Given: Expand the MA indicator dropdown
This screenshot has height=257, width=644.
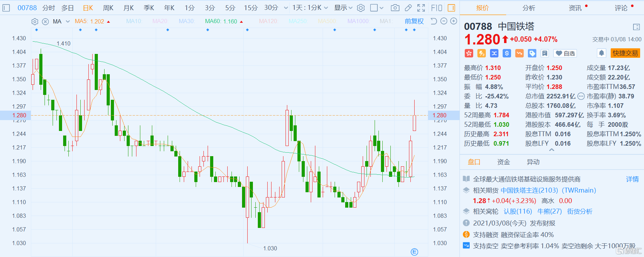Looking at the screenshot, I should tap(68, 22).
